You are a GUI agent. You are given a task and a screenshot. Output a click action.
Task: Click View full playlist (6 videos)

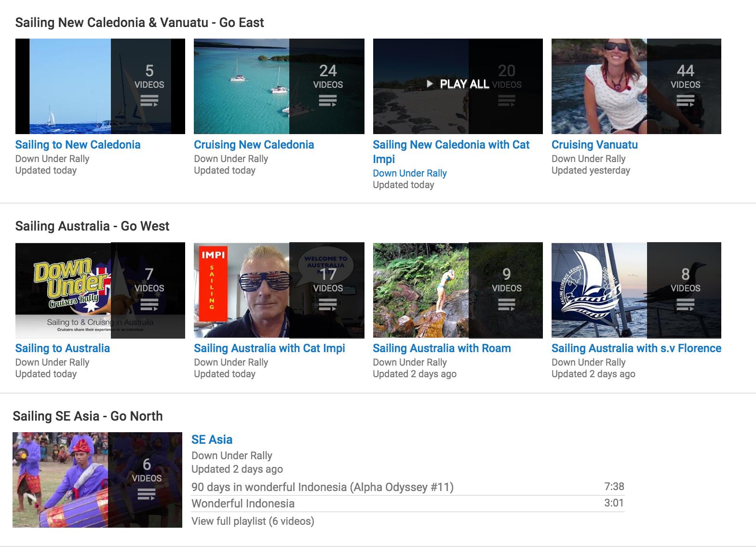click(253, 521)
